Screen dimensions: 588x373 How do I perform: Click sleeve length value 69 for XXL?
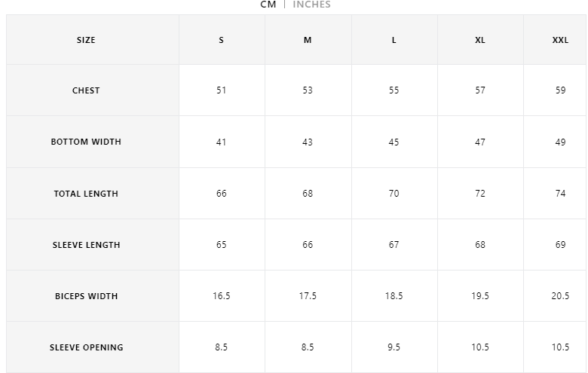pyautogui.click(x=560, y=245)
